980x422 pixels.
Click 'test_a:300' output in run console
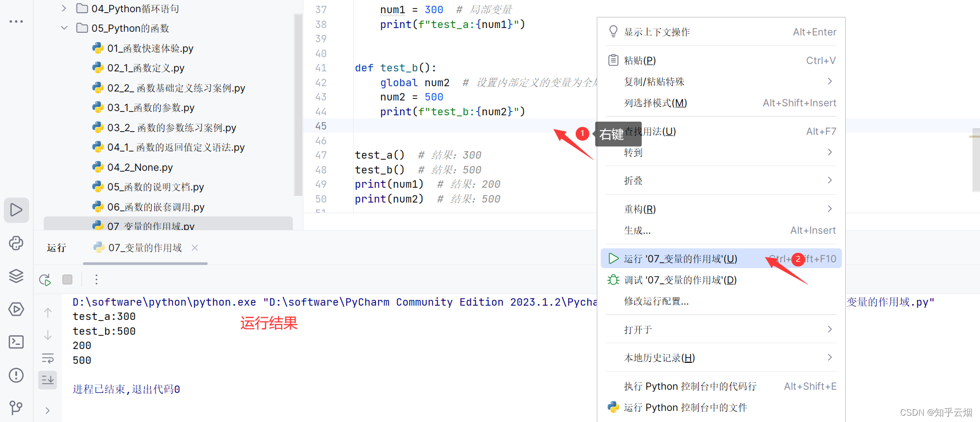pos(104,316)
